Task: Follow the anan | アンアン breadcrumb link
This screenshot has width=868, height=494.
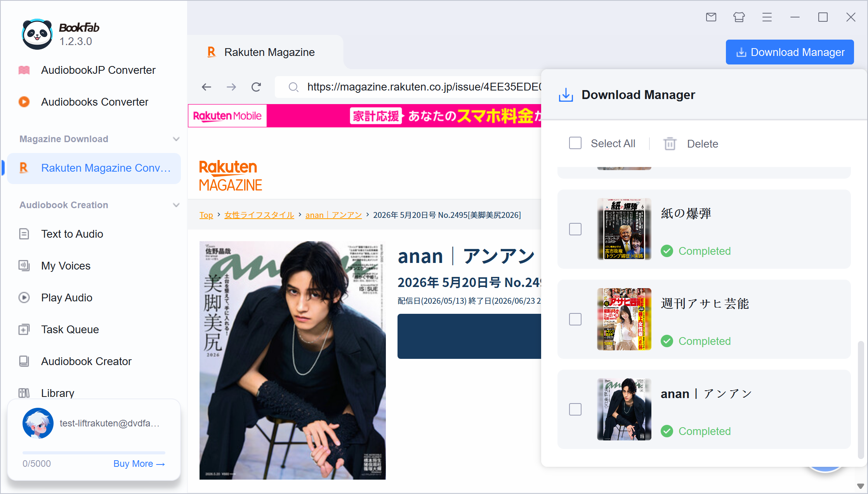Action: click(x=333, y=215)
